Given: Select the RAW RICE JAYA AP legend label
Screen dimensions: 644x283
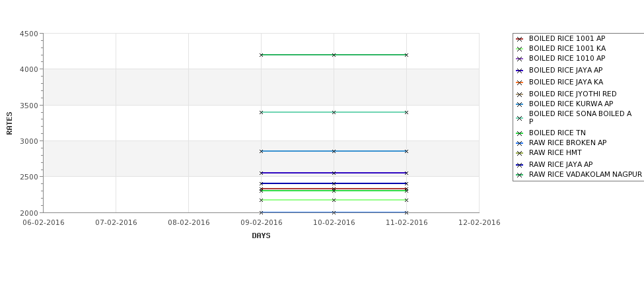Looking at the screenshot, I should [561, 164].
